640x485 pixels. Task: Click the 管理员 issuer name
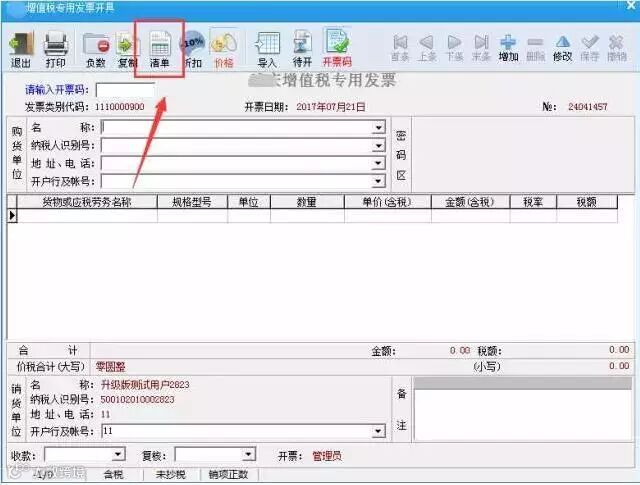[x=327, y=456]
